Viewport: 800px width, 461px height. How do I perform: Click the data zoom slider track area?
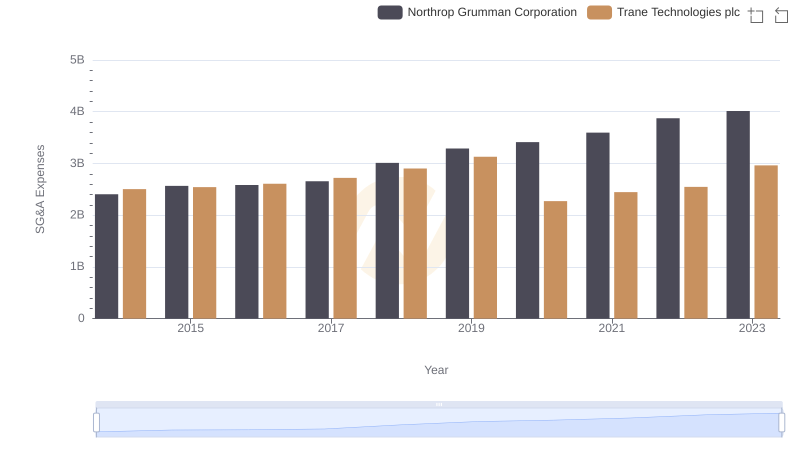439,423
